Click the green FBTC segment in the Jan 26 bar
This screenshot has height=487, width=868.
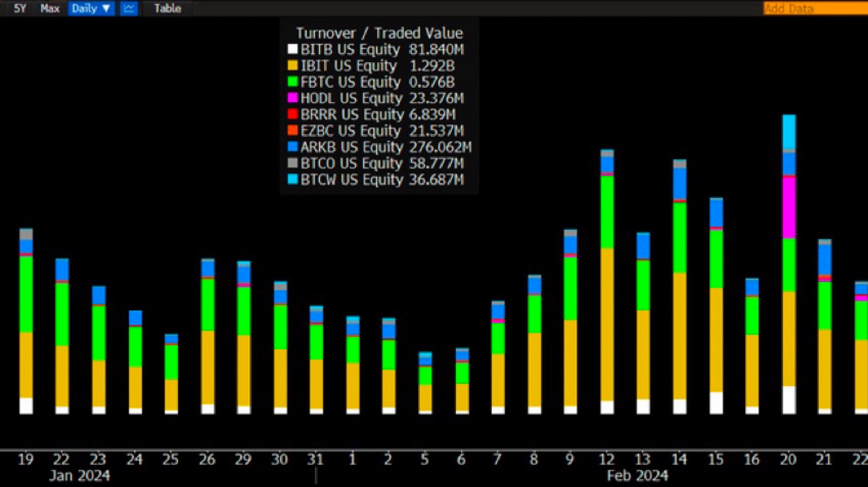coord(208,305)
